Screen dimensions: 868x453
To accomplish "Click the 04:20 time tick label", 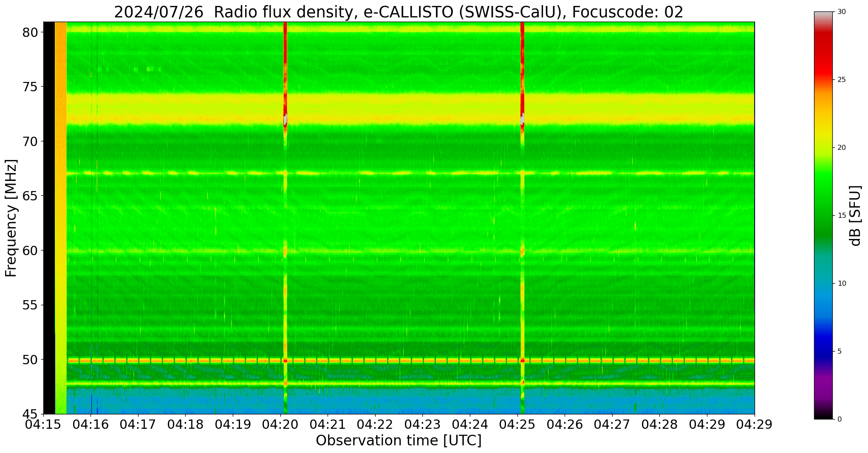I will [x=280, y=425].
